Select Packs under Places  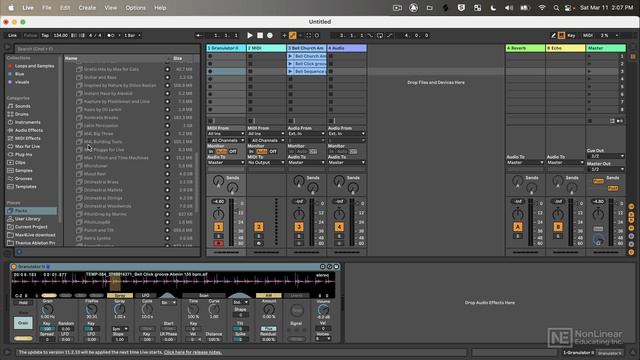(31, 211)
